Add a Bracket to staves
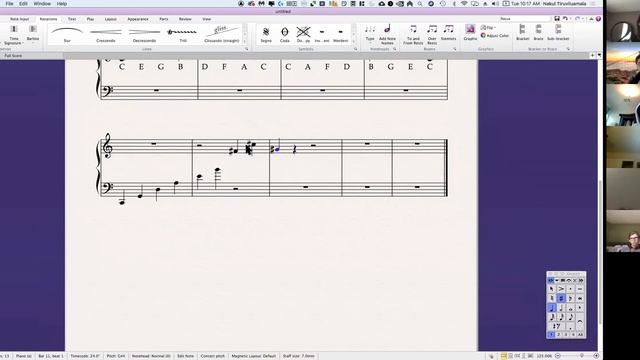The image size is (640, 360). tap(522, 33)
